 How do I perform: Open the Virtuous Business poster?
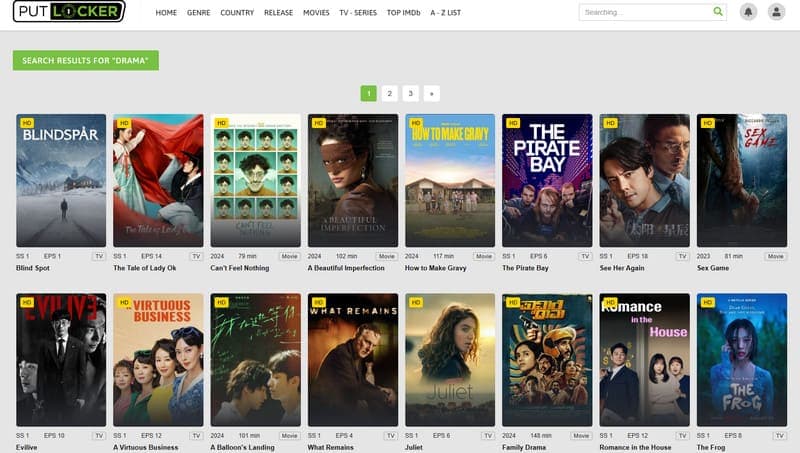pos(158,360)
